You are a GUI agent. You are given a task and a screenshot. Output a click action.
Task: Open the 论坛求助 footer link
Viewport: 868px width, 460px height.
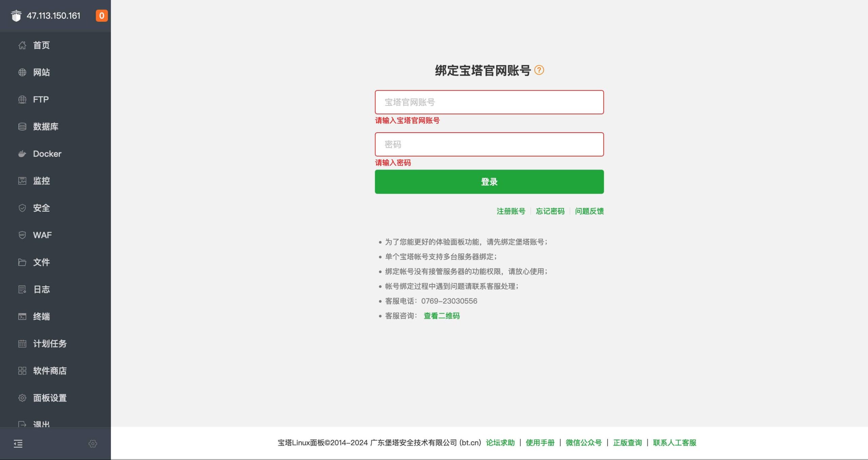500,443
